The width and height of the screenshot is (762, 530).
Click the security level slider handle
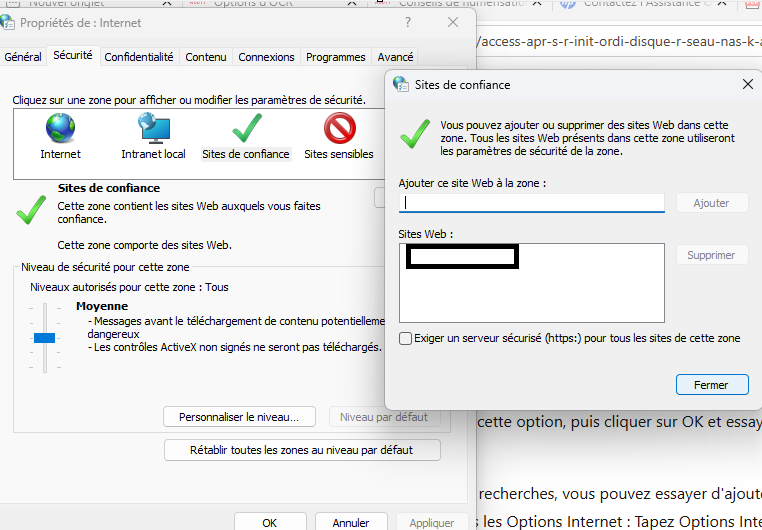44,338
